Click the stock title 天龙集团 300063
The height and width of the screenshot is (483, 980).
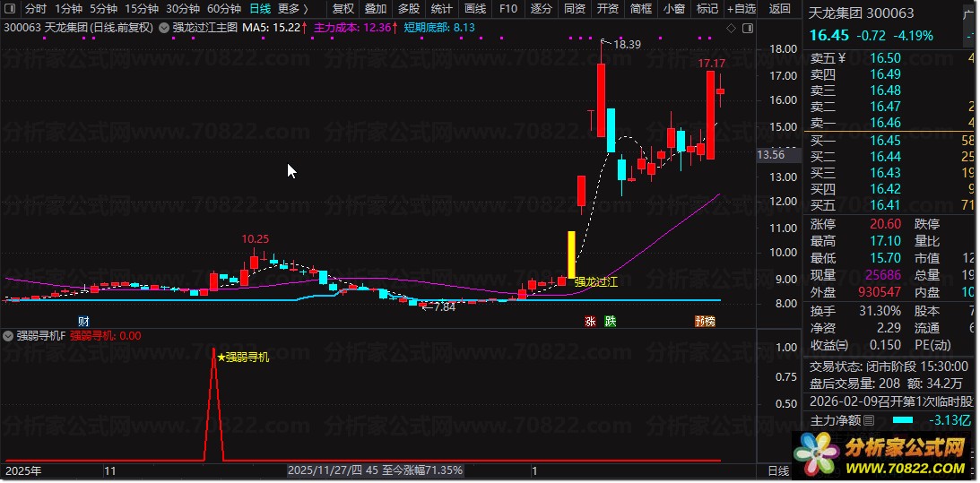pyautogui.click(x=862, y=13)
